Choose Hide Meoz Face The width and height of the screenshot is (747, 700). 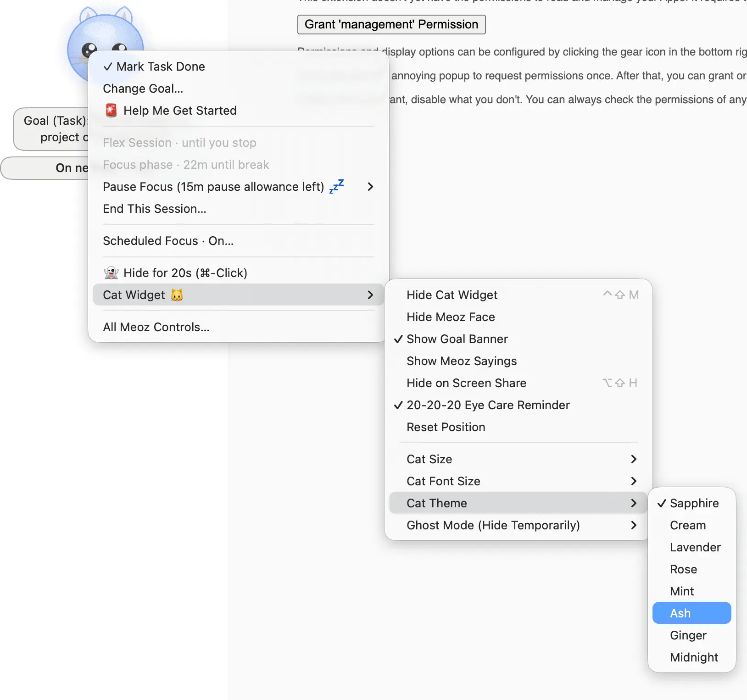(518, 317)
